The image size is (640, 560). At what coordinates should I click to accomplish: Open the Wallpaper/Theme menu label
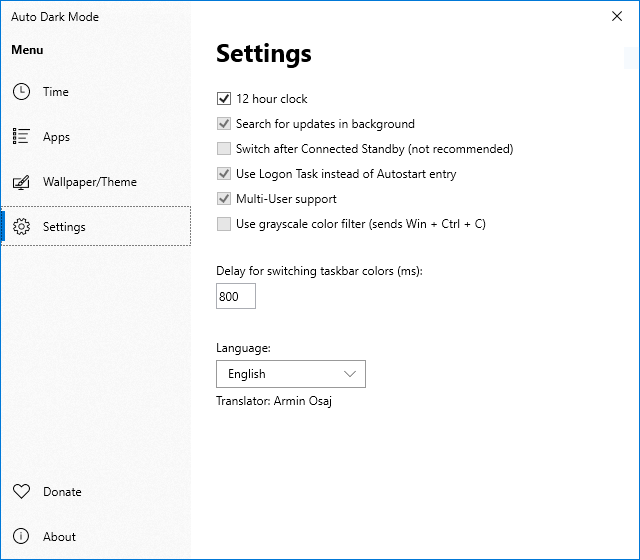(90, 182)
